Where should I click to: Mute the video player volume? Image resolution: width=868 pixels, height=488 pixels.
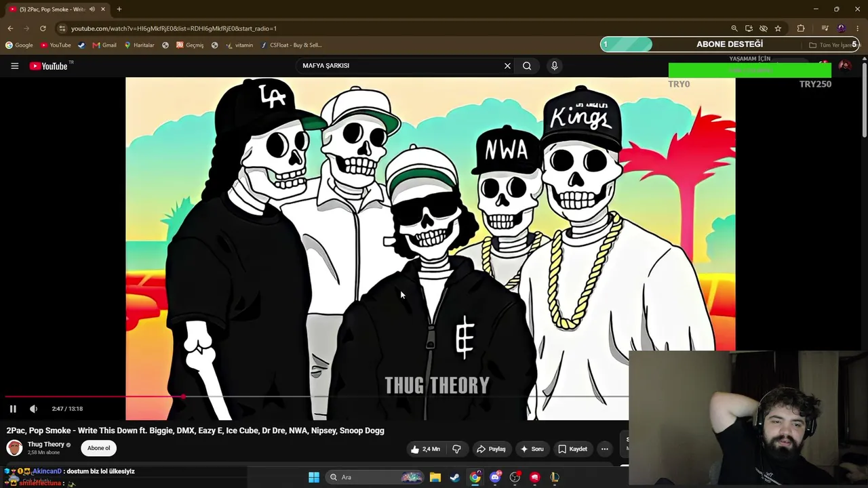pos(33,409)
